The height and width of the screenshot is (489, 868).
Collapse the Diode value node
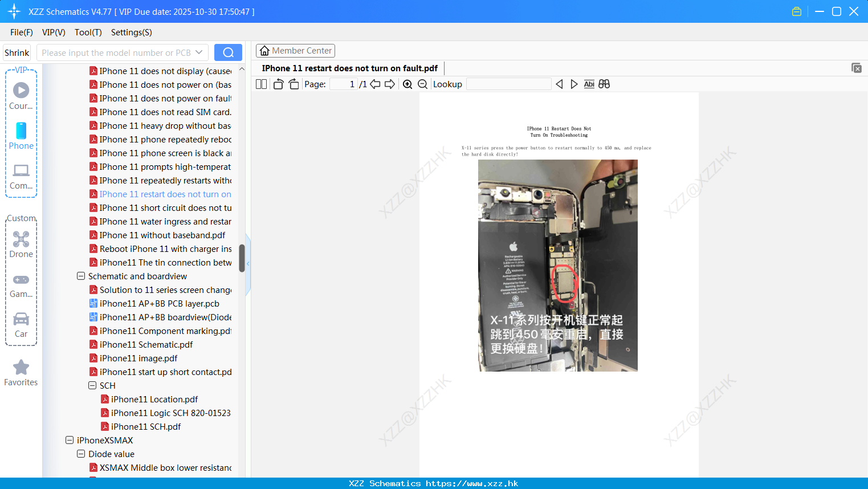point(81,454)
